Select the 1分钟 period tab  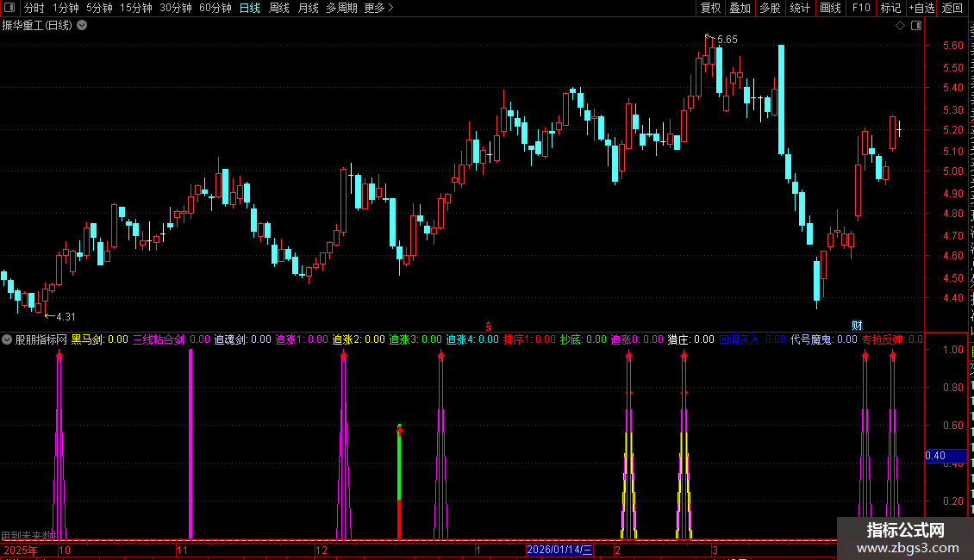66,8
